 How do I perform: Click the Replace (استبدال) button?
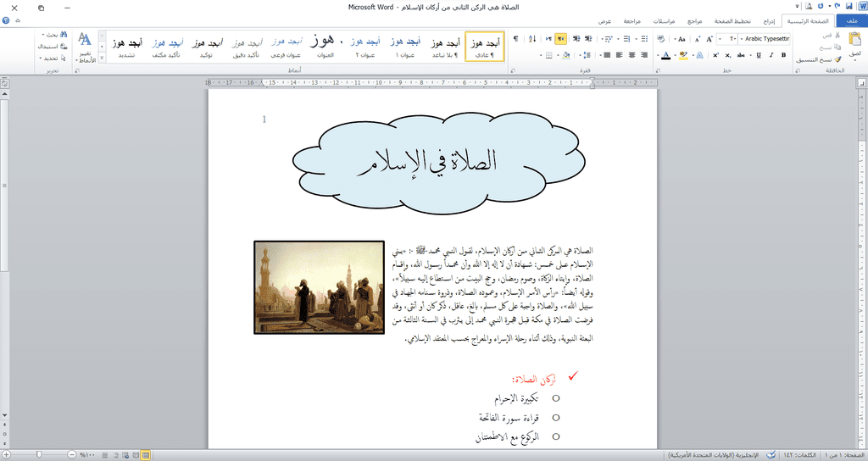point(53,47)
